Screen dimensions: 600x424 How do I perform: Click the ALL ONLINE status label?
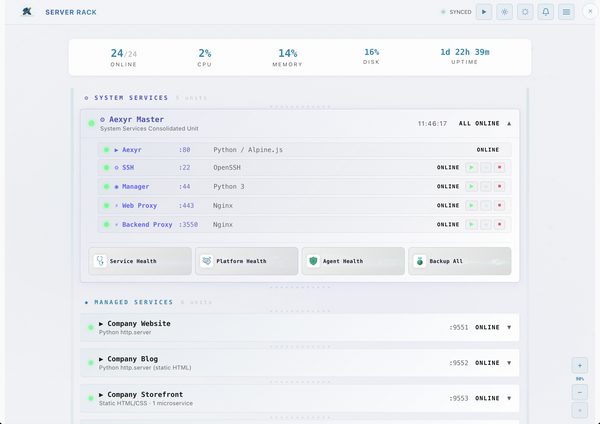(479, 124)
